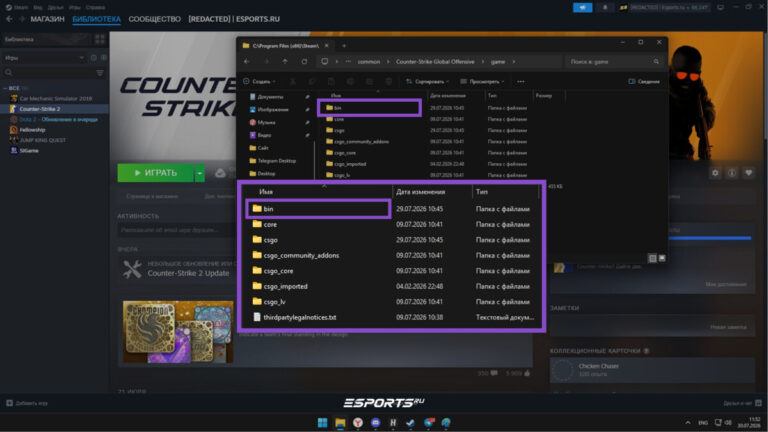The height and width of the screenshot is (432, 768).
Task: Open a new tab in File Explorer
Action: [344, 46]
